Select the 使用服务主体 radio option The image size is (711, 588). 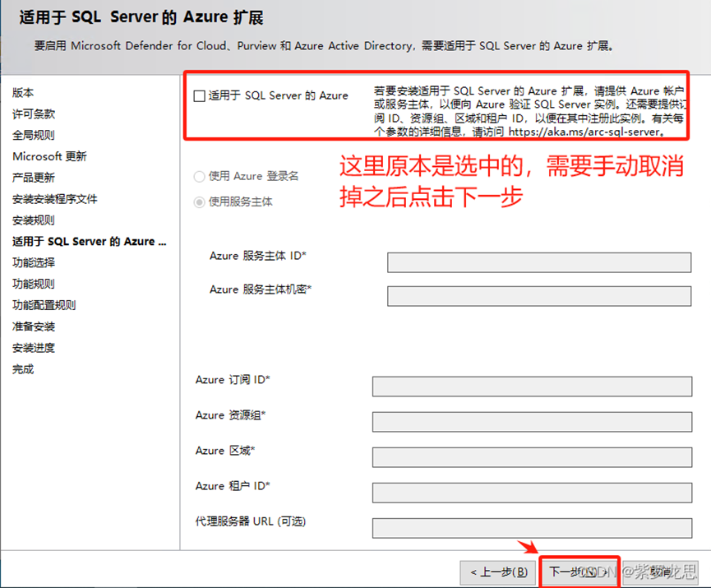(x=199, y=202)
